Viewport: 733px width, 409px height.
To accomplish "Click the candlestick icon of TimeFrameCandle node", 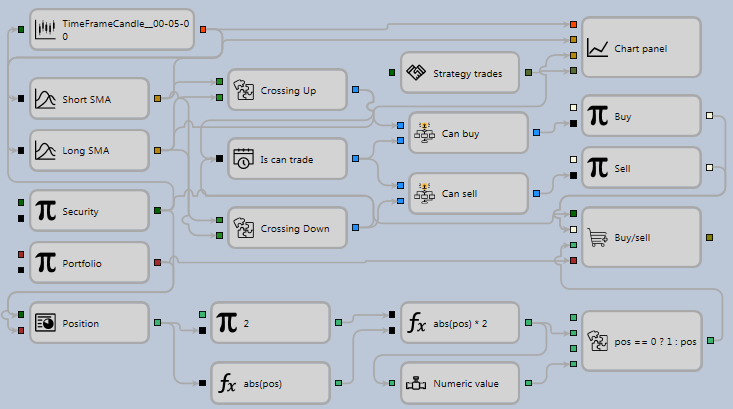I will [x=45, y=29].
